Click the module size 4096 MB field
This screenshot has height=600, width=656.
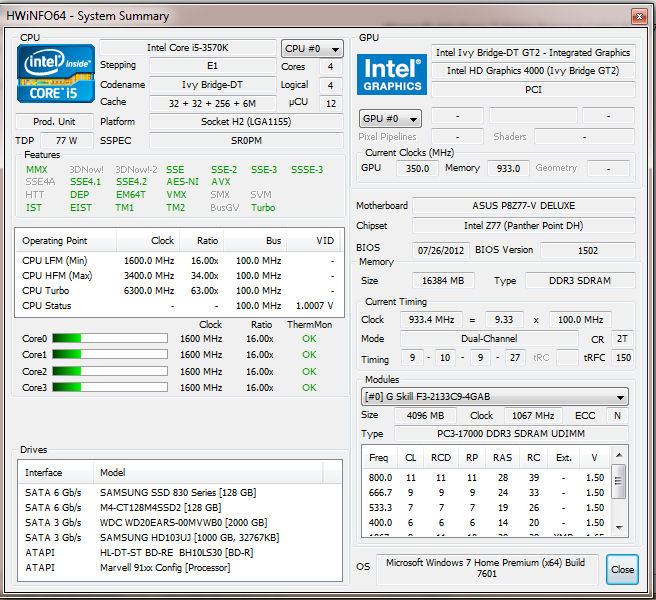tap(425, 415)
